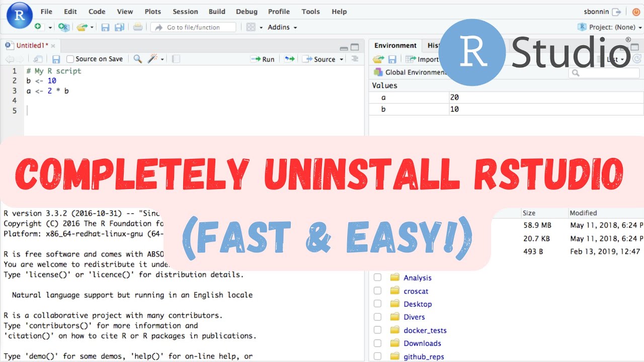Click the Save Workspace disk icon
The image size is (644, 362).
click(392, 59)
